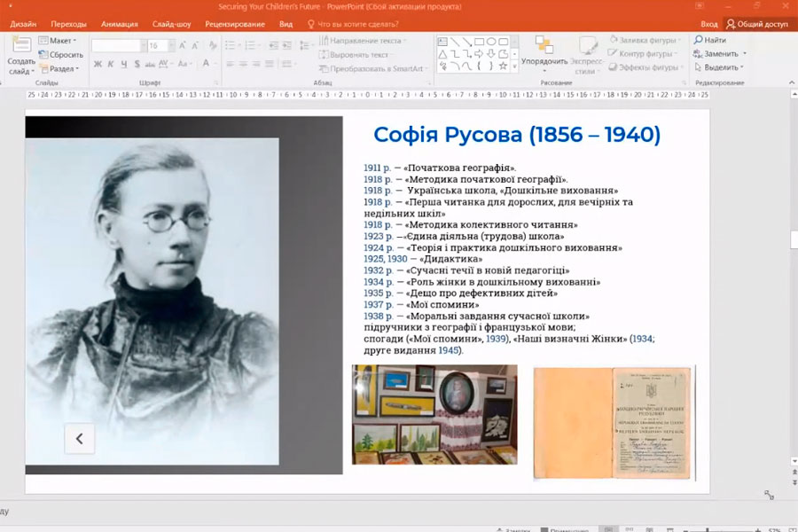
Task: Click the zoom slider in status bar
Action: pyautogui.click(x=709, y=528)
